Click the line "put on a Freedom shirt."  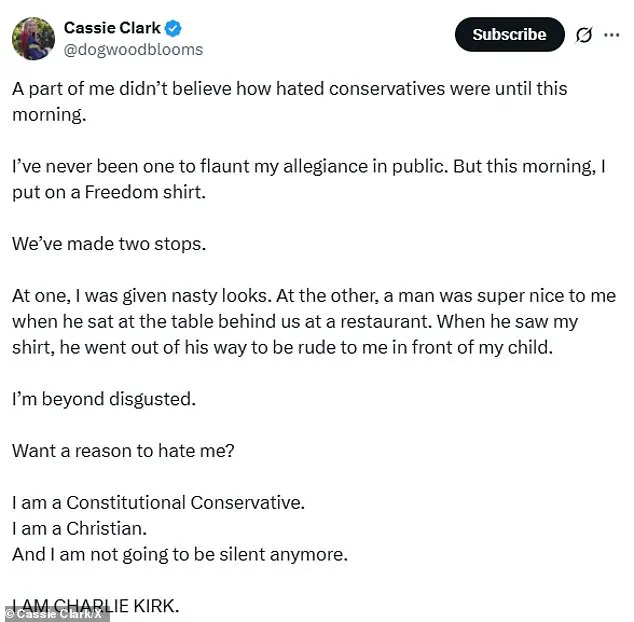coord(108,192)
